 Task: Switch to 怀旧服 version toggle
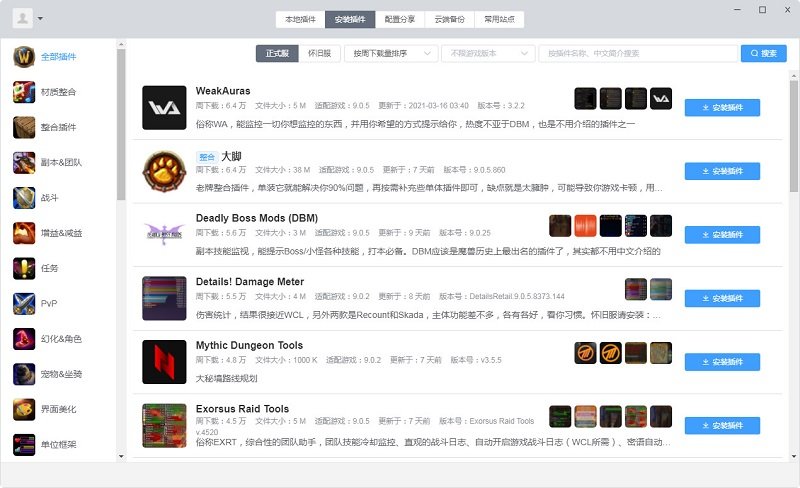point(319,53)
